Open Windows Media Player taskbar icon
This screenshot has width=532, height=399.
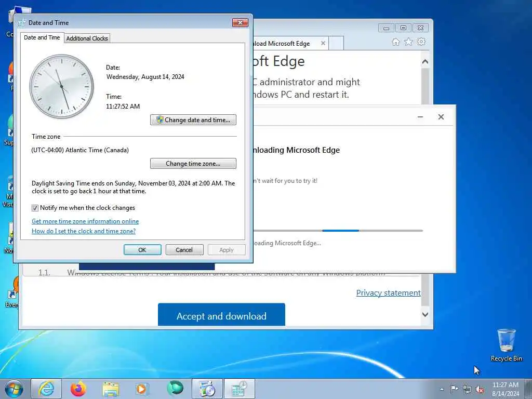142,389
